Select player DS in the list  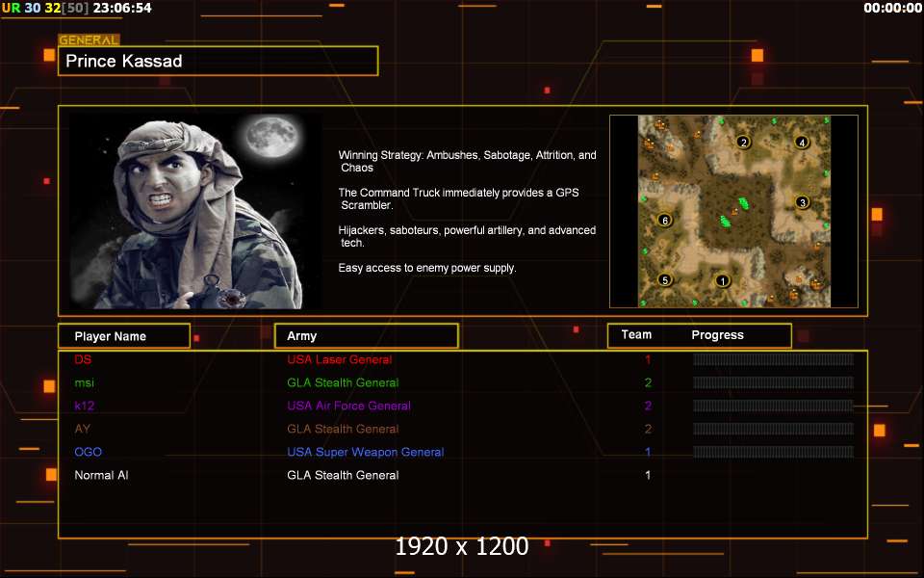83,359
